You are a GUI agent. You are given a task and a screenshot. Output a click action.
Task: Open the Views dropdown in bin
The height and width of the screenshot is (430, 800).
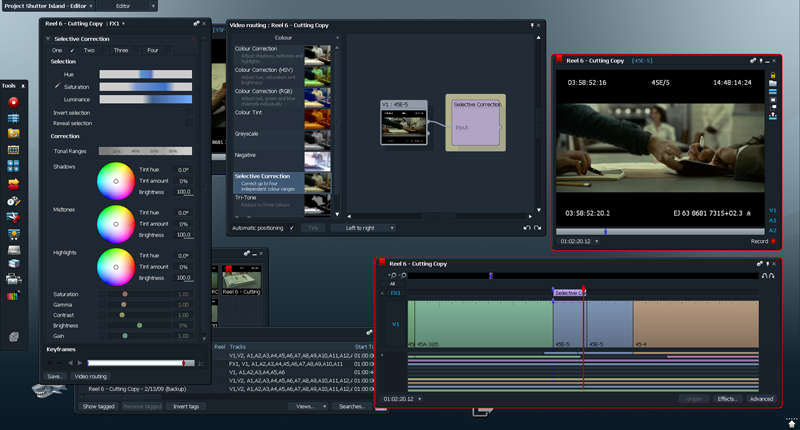point(307,407)
